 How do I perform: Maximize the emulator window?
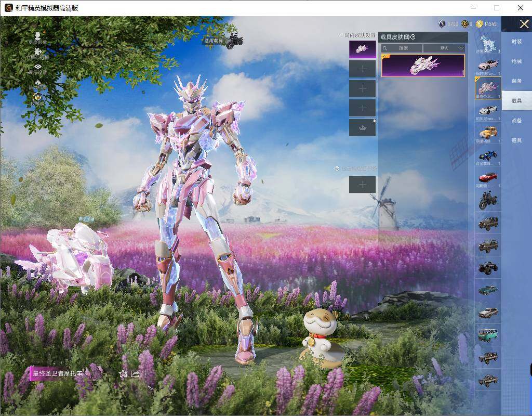(497, 8)
